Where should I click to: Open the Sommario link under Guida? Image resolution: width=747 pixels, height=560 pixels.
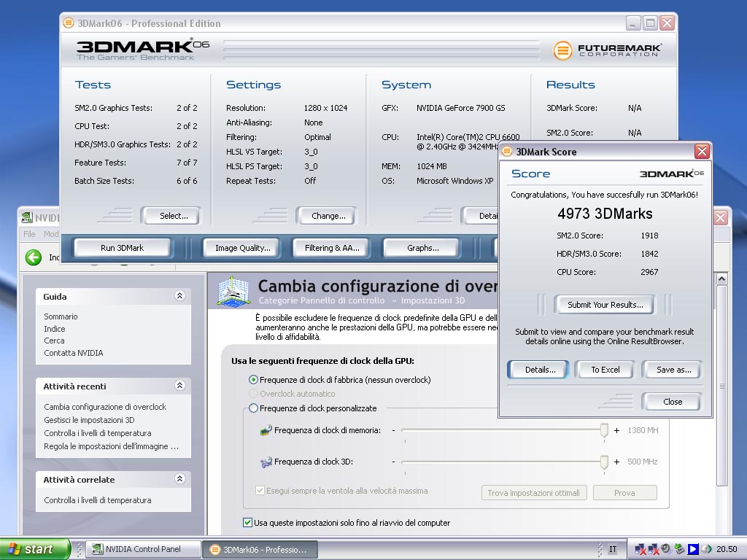[61, 316]
